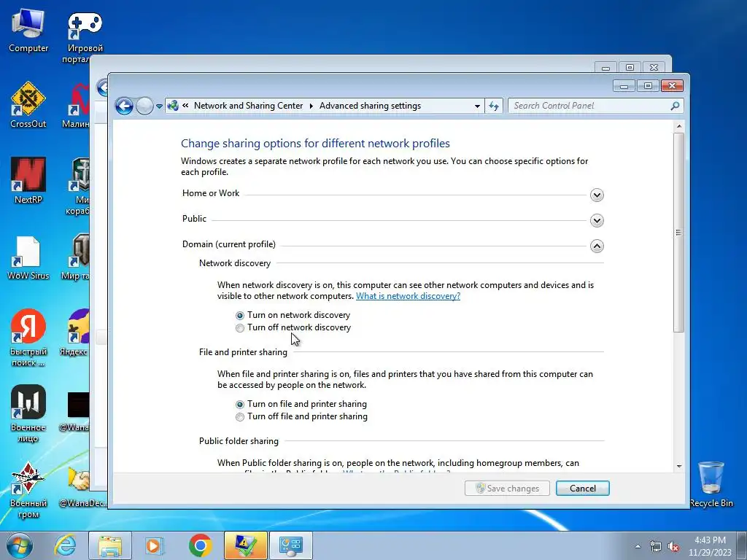This screenshot has height=560, width=747.
Task: Select Network and Sharing Center breadcrumb
Action: pyautogui.click(x=248, y=106)
